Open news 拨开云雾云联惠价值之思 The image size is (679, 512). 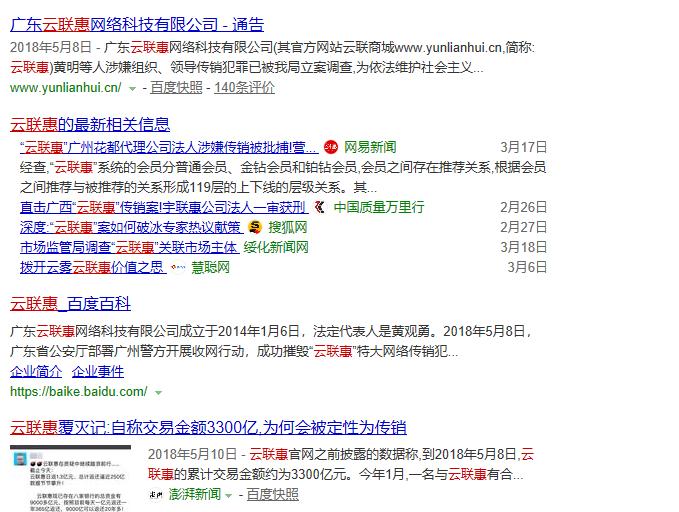point(93,268)
